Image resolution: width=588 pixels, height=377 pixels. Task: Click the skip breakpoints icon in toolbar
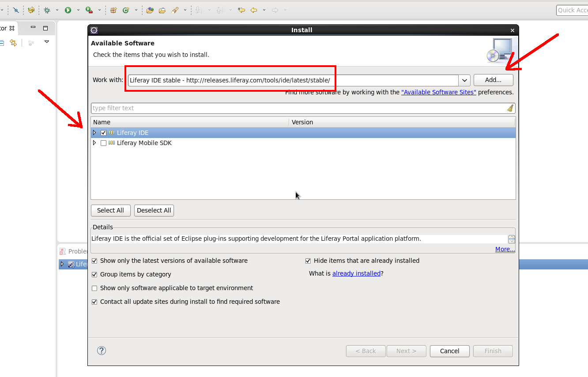pyautogui.click(x=16, y=10)
